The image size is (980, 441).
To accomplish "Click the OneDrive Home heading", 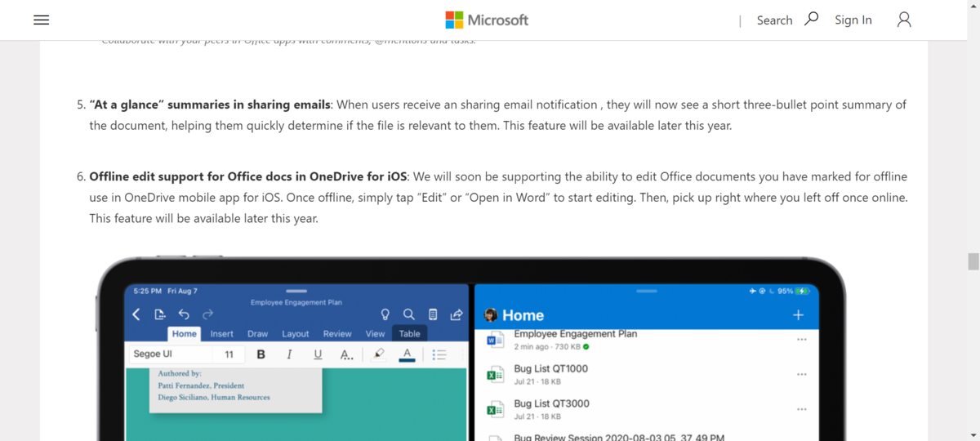I will (523, 315).
